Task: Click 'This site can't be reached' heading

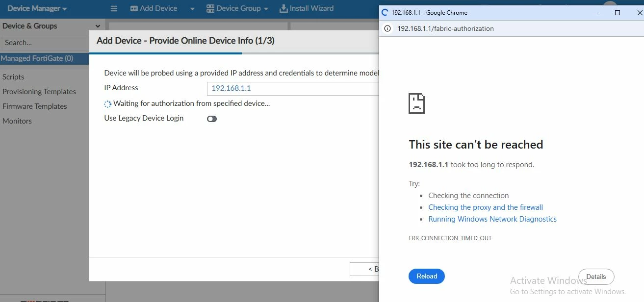Action: [476, 145]
